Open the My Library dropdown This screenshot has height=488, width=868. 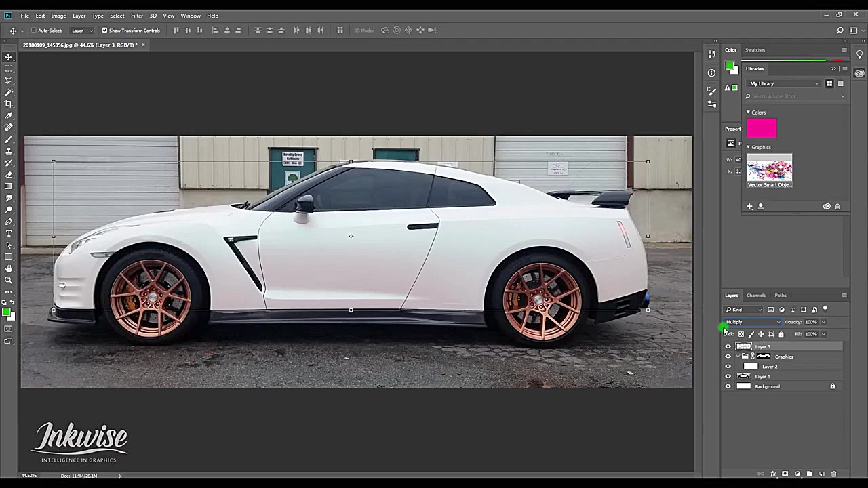(783, 83)
